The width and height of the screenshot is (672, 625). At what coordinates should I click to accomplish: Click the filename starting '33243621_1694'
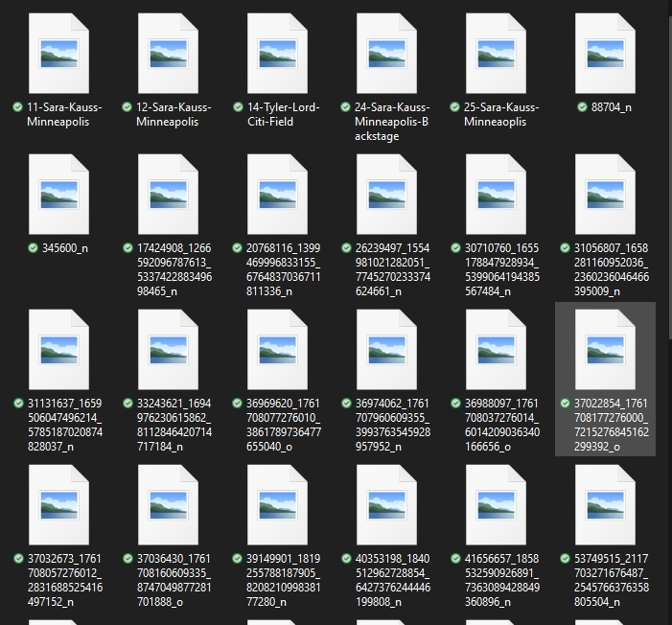(174, 425)
